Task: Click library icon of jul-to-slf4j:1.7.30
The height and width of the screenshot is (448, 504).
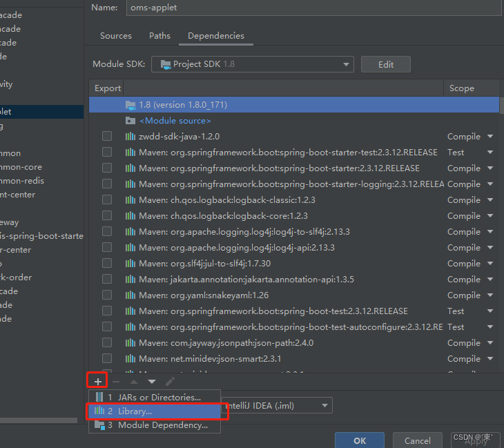Action: [x=130, y=264]
